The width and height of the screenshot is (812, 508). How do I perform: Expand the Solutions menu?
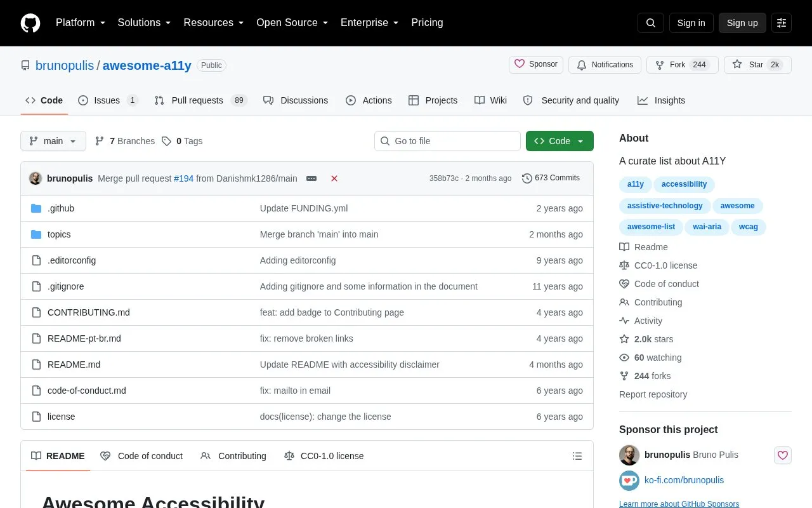coord(144,23)
